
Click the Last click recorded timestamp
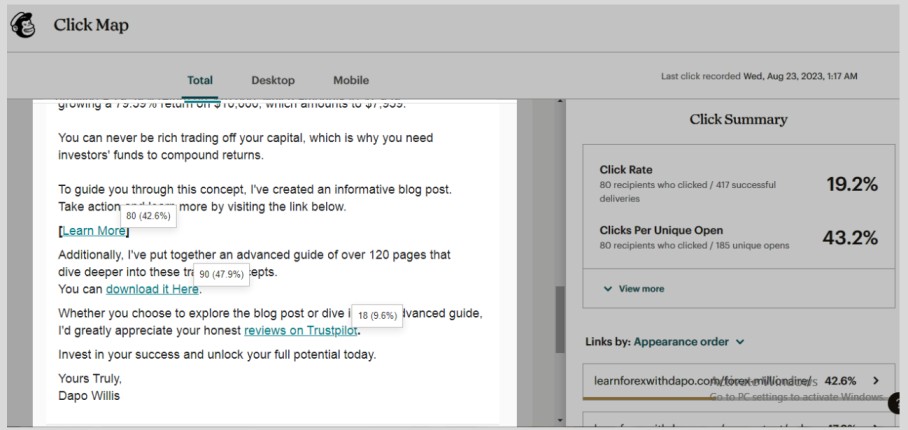tap(759, 76)
